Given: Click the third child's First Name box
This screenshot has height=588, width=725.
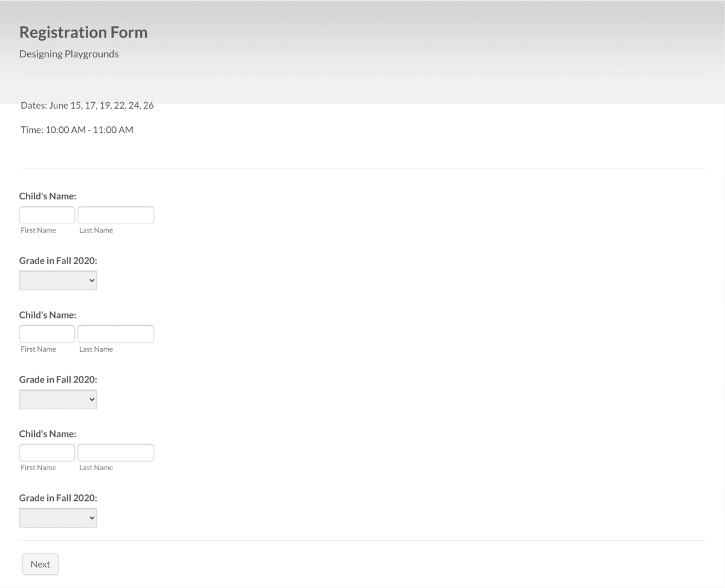Looking at the screenshot, I should click(47, 452).
